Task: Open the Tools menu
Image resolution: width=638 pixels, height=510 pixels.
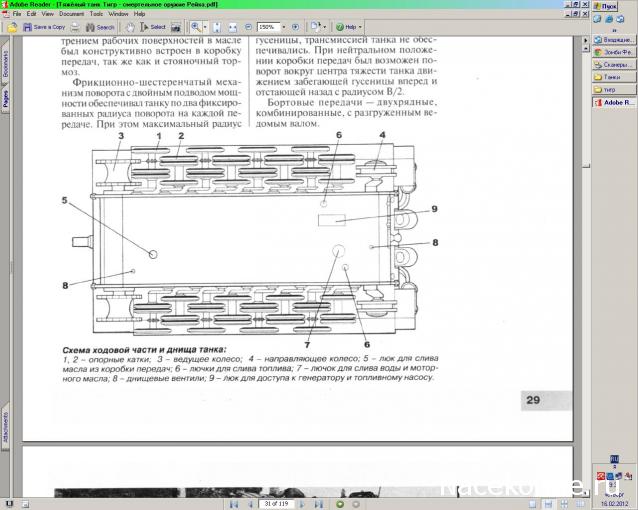Action: (97, 14)
